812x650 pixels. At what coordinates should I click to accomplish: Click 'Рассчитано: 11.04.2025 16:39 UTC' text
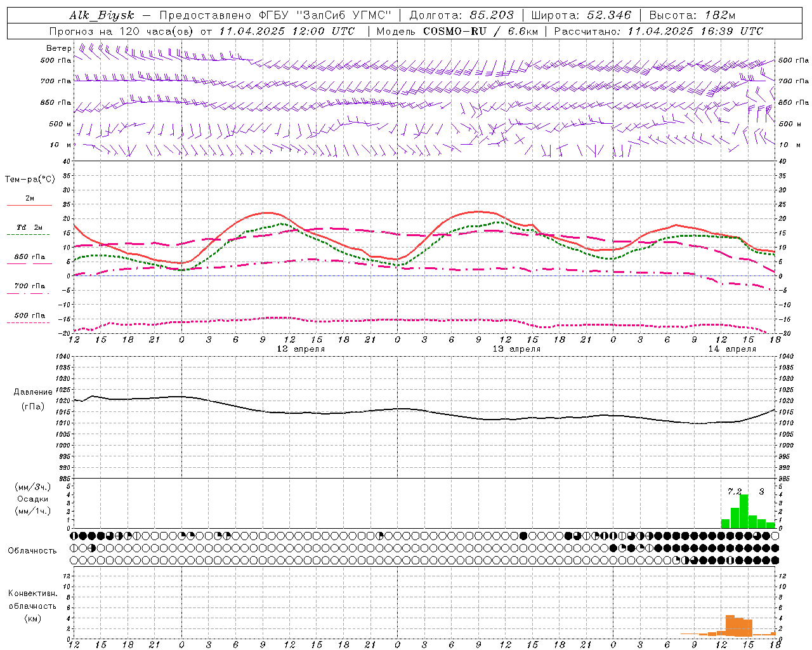click(x=659, y=31)
